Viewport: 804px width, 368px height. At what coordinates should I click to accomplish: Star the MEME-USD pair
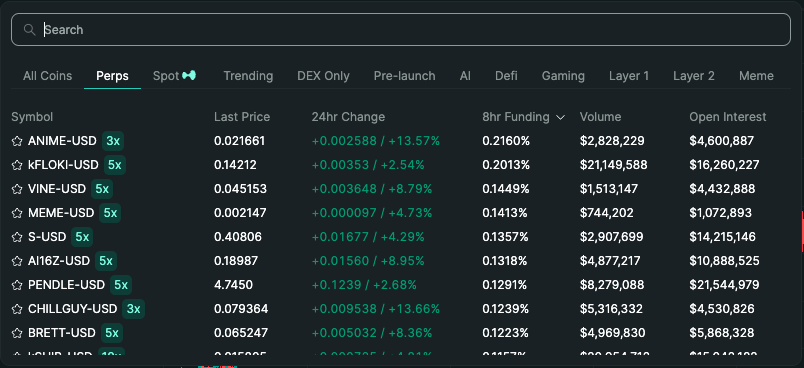(17, 213)
